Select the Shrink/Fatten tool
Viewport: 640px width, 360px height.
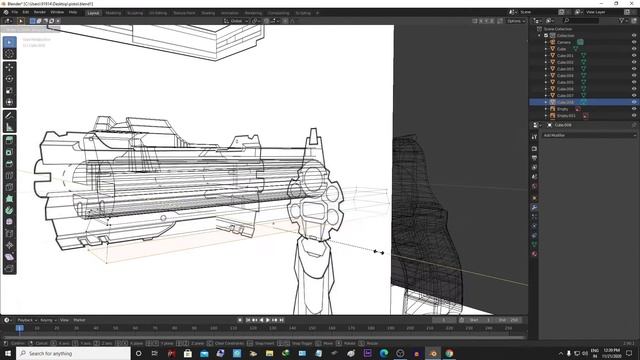click(9, 245)
